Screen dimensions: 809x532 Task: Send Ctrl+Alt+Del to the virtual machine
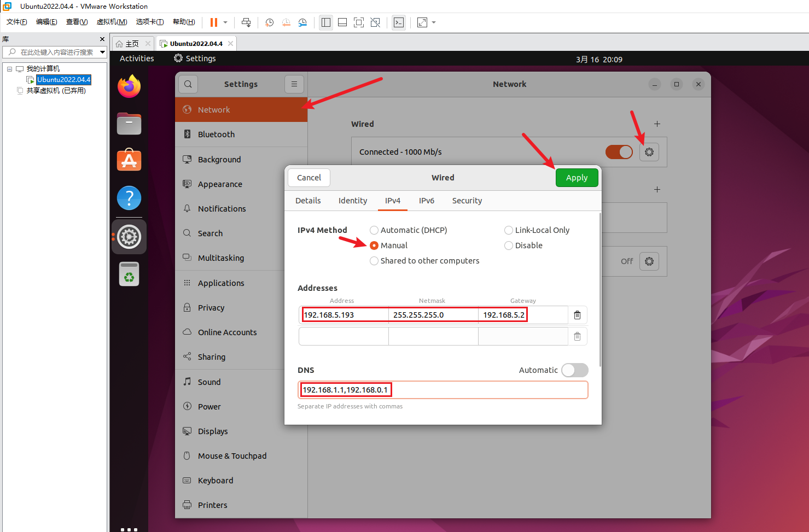click(246, 22)
